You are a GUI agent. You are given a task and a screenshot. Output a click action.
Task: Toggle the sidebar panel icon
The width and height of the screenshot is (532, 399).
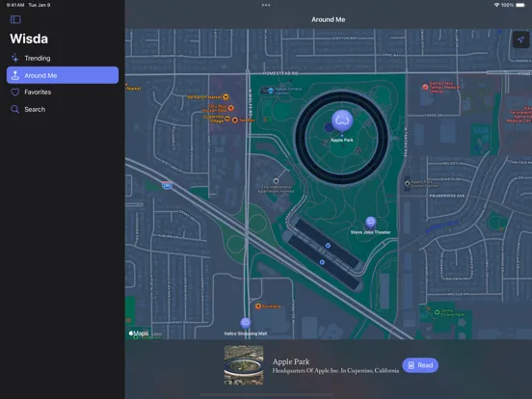click(15, 19)
